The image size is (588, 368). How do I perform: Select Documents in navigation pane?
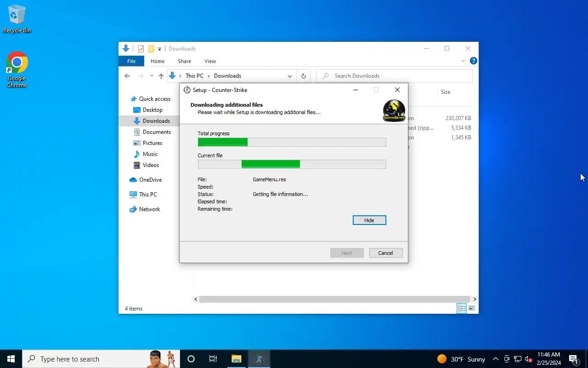152,132
